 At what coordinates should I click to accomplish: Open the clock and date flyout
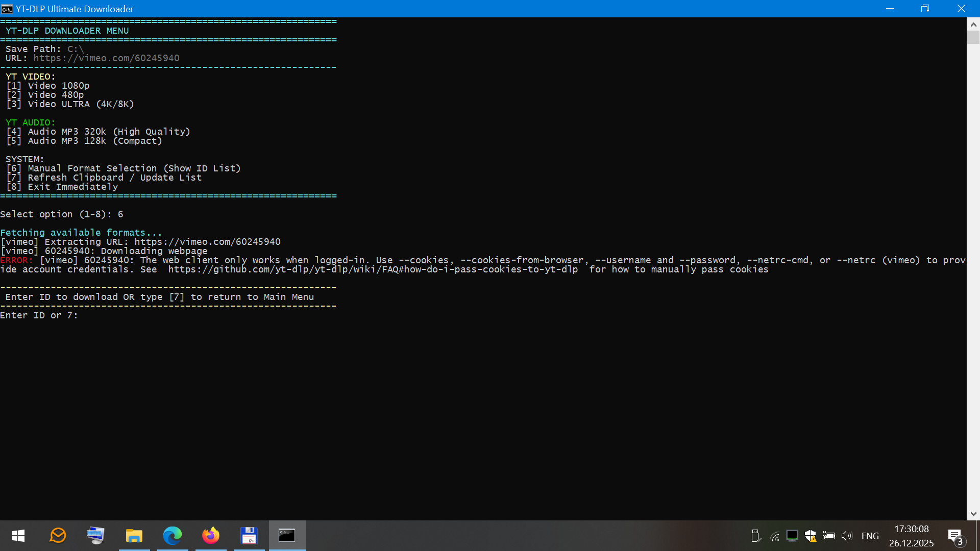(911, 536)
